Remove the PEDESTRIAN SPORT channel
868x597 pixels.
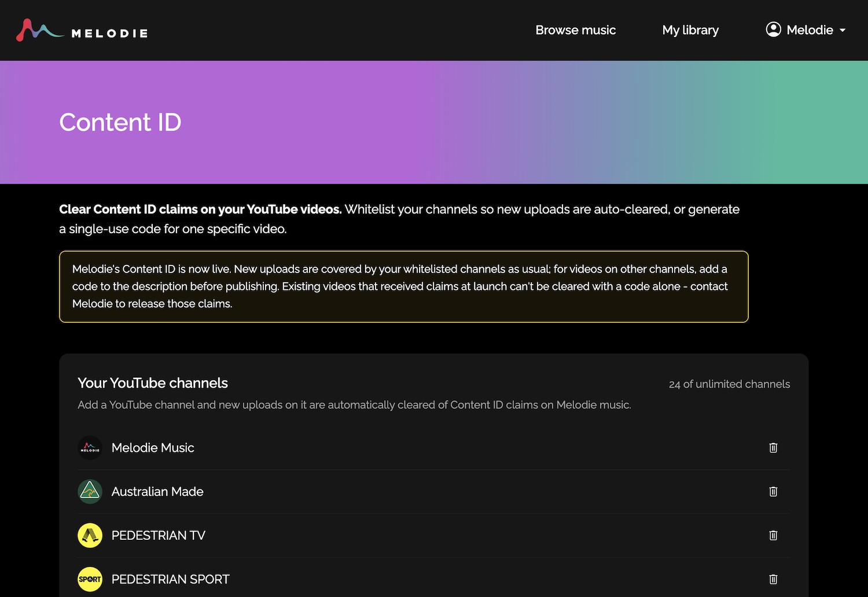click(x=773, y=579)
